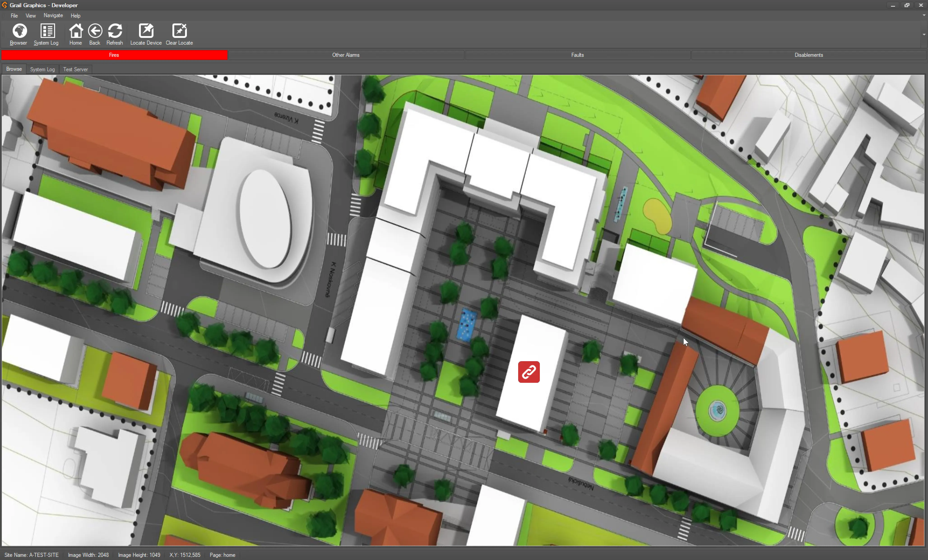This screenshot has height=560, width=928.
Task: Click the Back arrow icon
Action: coord(95,31)
